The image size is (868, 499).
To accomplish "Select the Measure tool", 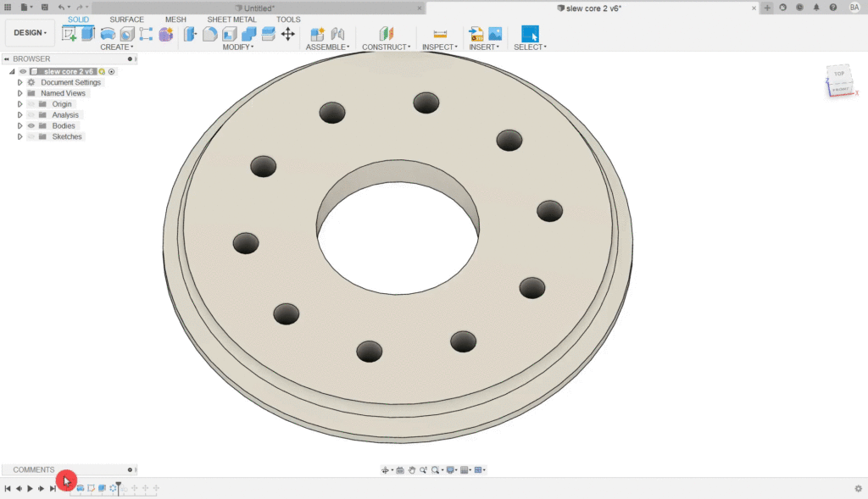I will point(440,34).
